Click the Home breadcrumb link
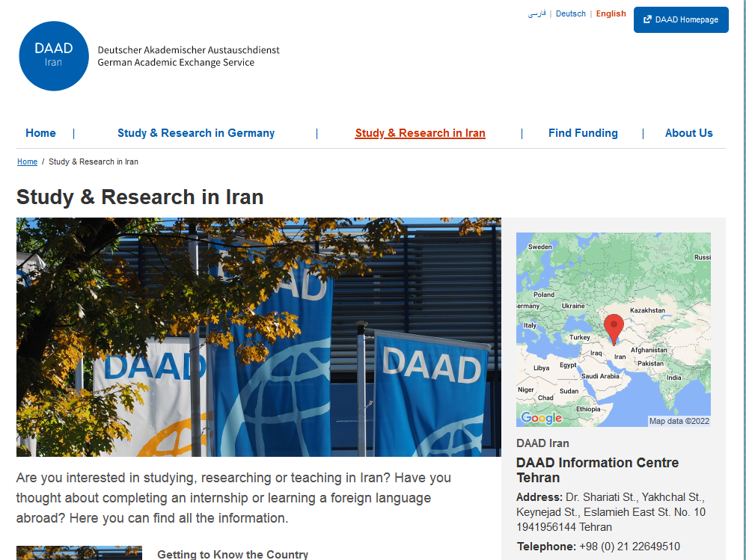746x560 pixels. point(27,161)
